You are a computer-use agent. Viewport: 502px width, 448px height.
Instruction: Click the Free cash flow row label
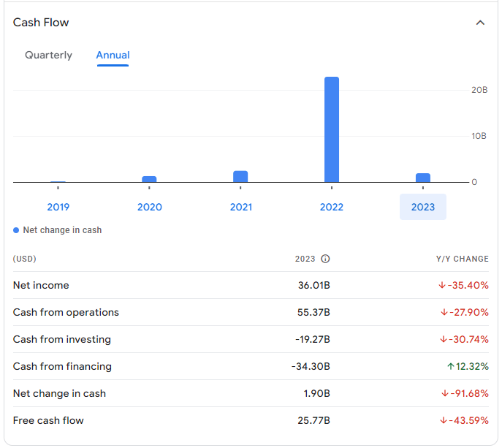click(x=48, y=420)
